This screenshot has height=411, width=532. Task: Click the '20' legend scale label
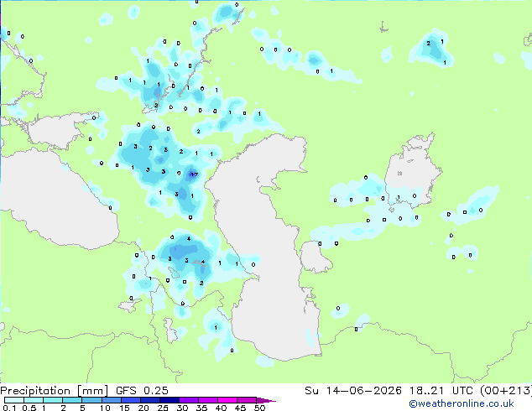tap(143, 408)
